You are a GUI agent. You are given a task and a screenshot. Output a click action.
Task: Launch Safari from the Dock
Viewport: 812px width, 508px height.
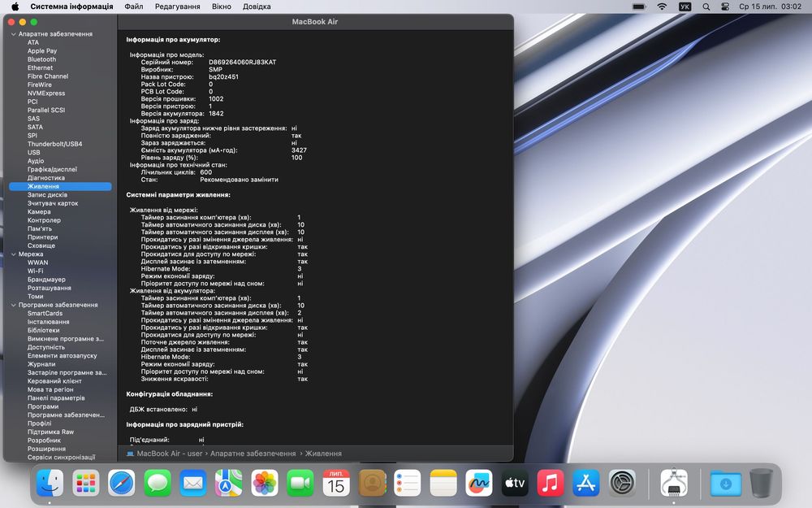point(122,483)
